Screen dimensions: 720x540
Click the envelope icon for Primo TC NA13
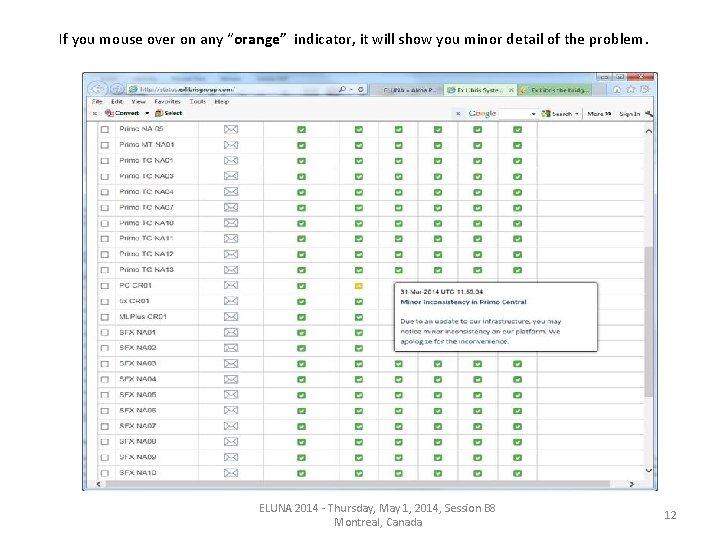point(231,270)
